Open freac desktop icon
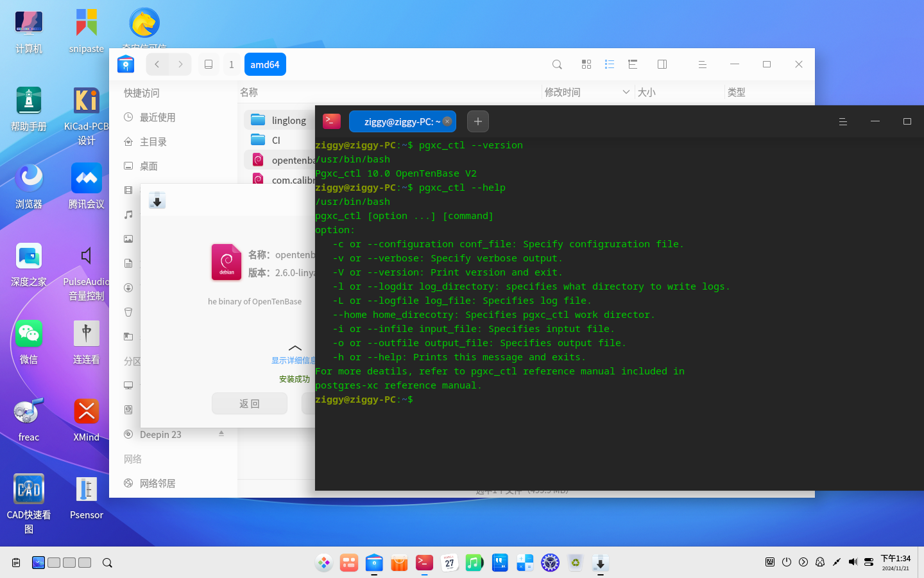This screenshot has height=578, width=924. [29, 420]
